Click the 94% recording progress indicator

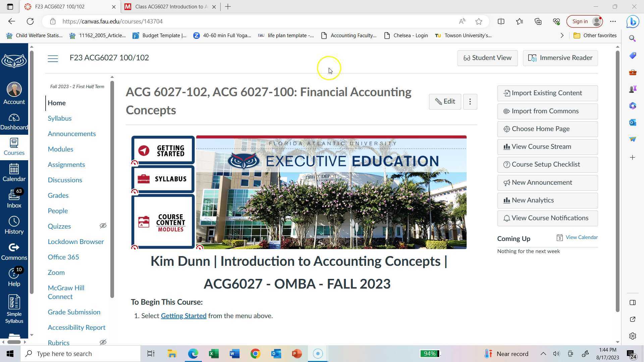pyautogui.click(x=430, y=353)
